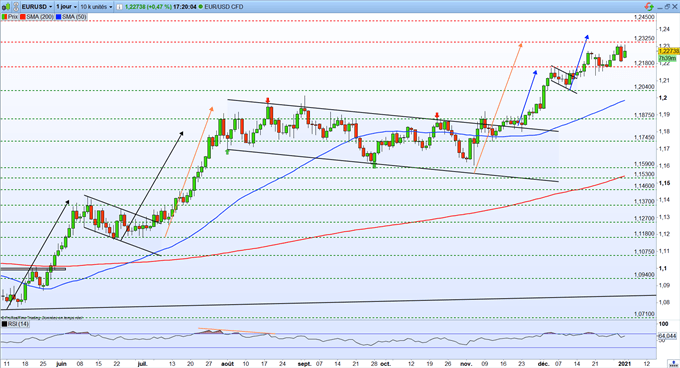The width and height of the screenshot is (680, 368).
Task: Click the 1,12700 level label
Action: (x=644, y=219)
